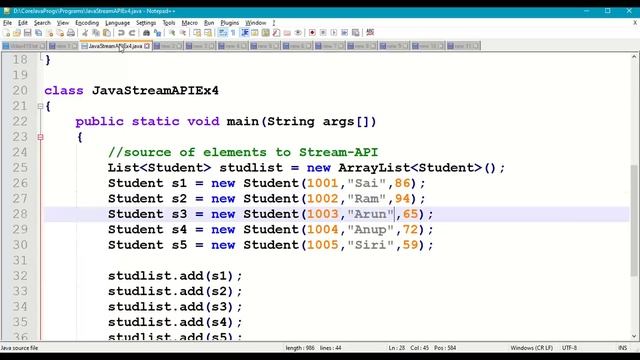This screenshot has width=640, height=360.
Task: Stop macro recording toolbar icon
Action: pyautogui.click(x=323, y=32)
